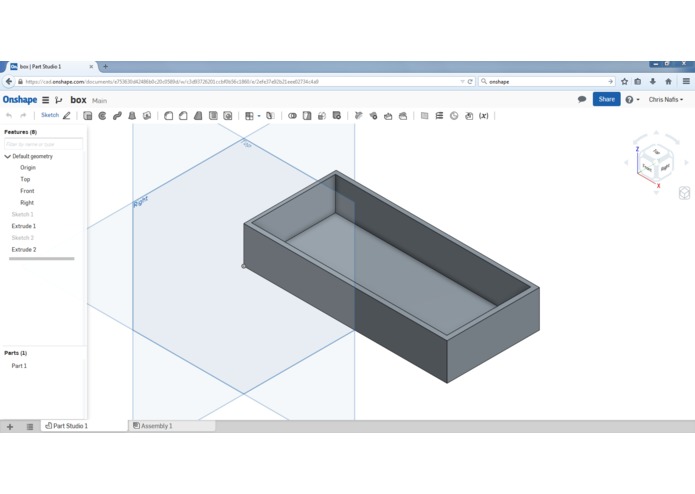Image resolution: width=695 pixels, height=494 pixels.
Task: Click the browser reload button
Action: [470, 82]
